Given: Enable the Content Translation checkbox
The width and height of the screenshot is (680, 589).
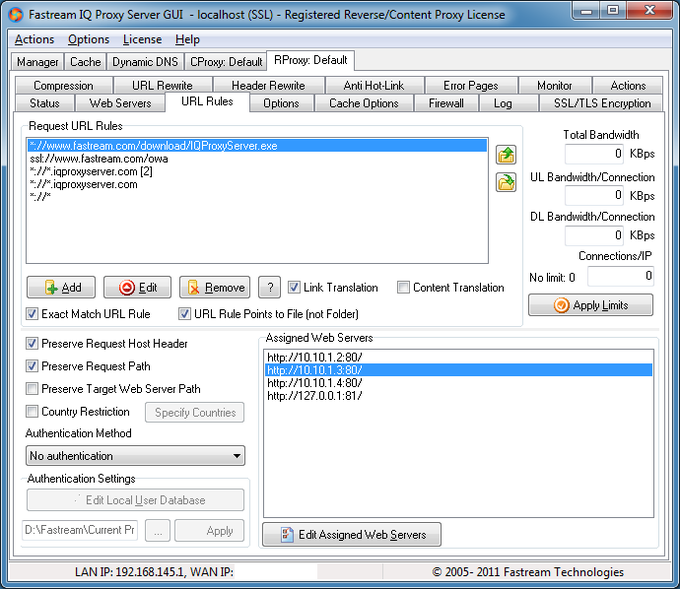Looking at the screenshot, I should tap(403, 287).
